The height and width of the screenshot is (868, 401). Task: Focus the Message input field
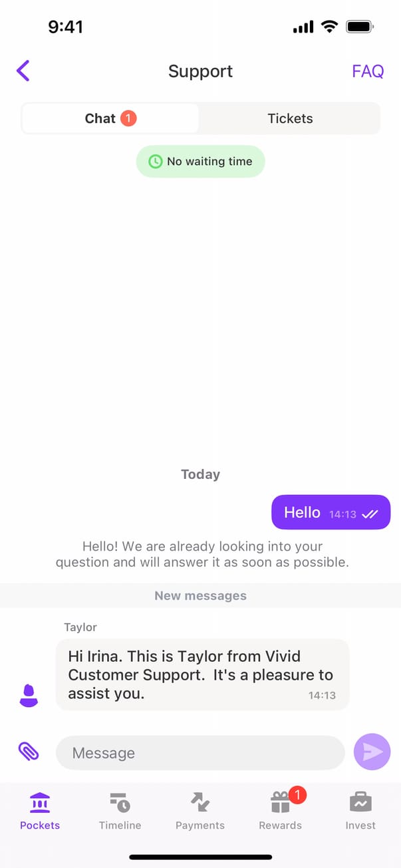[200, 753]
